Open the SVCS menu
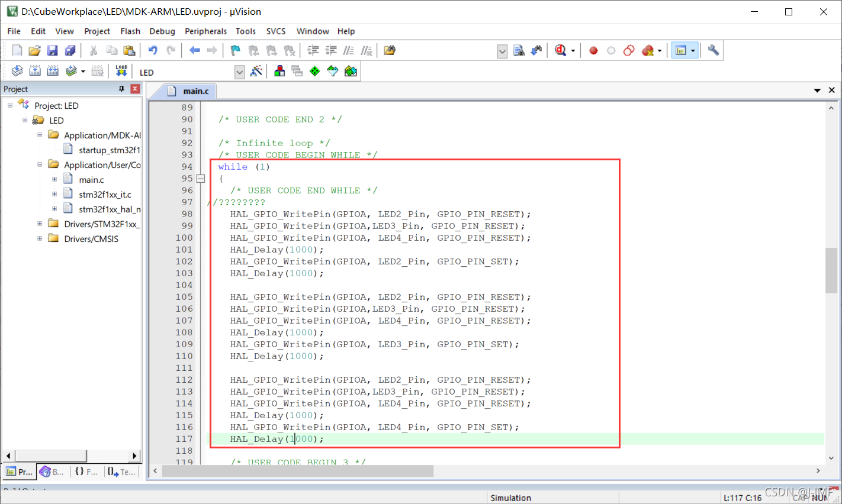Viewport: 842px width, 504px height. tap(276, 31)
